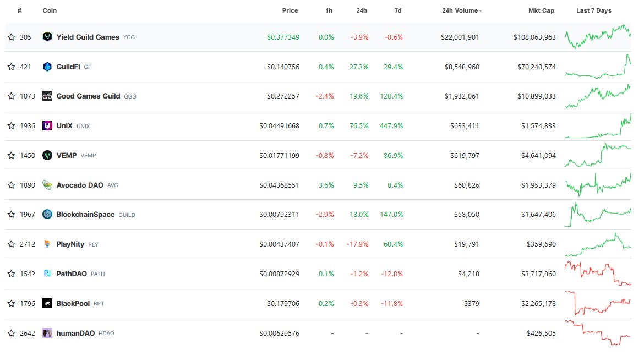Open the BlockchainSpace coin link
This screenshot has width=644, height=355.
85,215
